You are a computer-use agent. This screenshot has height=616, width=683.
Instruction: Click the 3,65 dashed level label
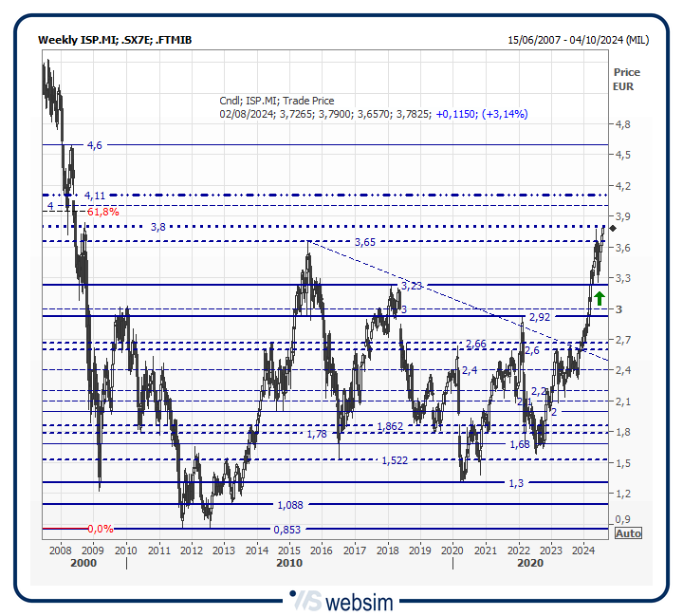coord(364,243)
